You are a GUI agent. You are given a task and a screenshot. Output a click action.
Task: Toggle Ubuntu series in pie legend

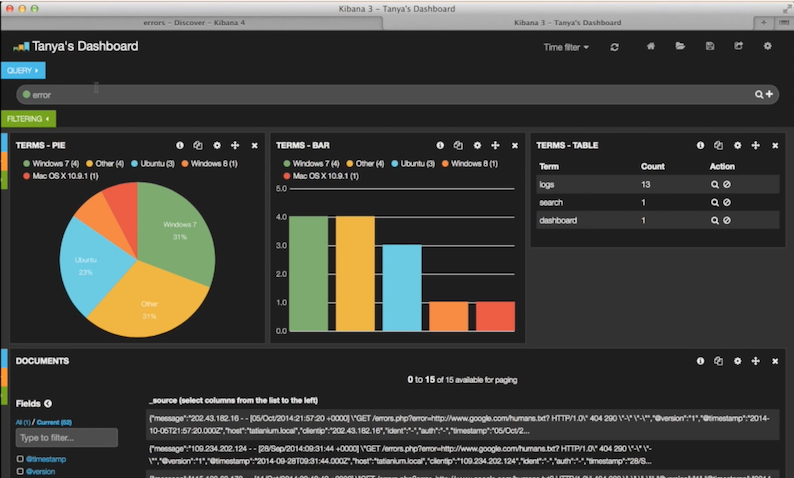click(152, 164)
